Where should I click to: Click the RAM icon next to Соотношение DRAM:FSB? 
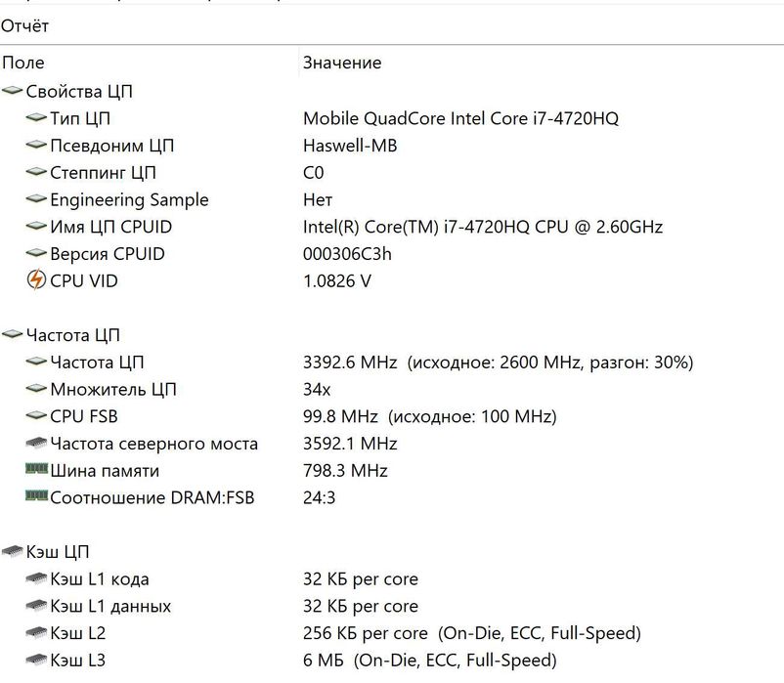36,497
